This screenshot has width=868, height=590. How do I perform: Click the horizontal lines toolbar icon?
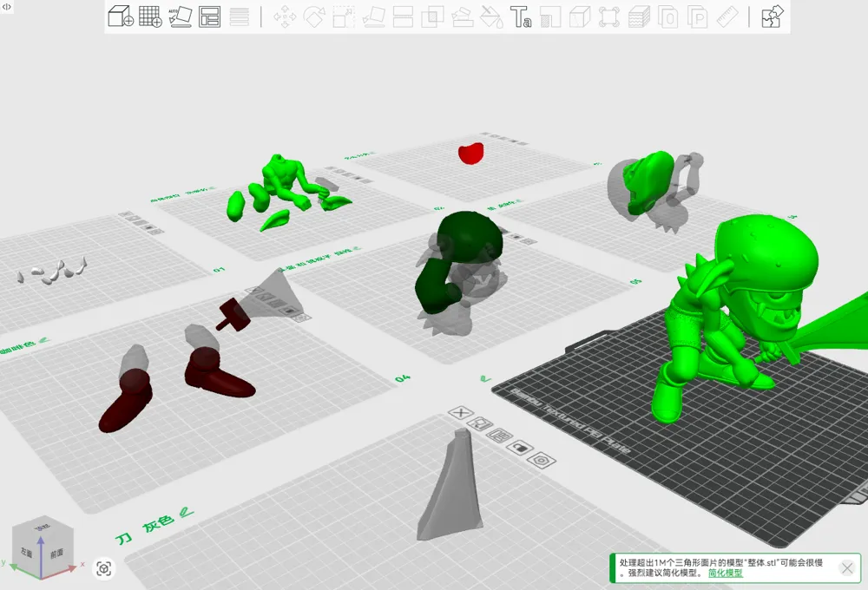pos(240,16)
